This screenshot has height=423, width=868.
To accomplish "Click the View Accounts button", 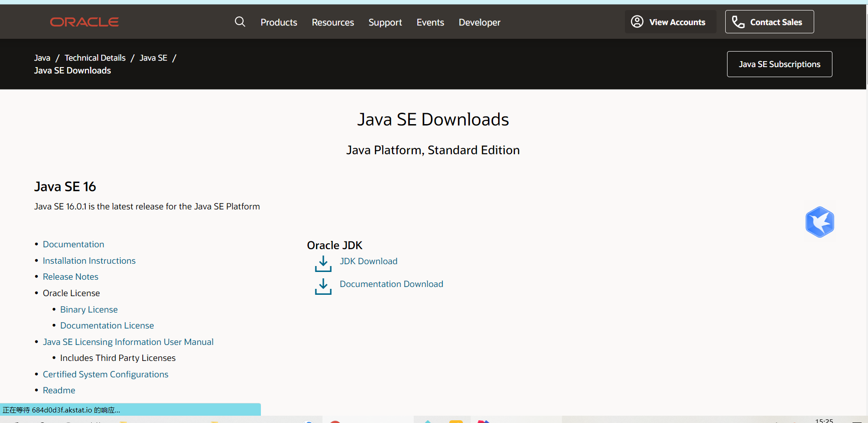I will point(670,22).
